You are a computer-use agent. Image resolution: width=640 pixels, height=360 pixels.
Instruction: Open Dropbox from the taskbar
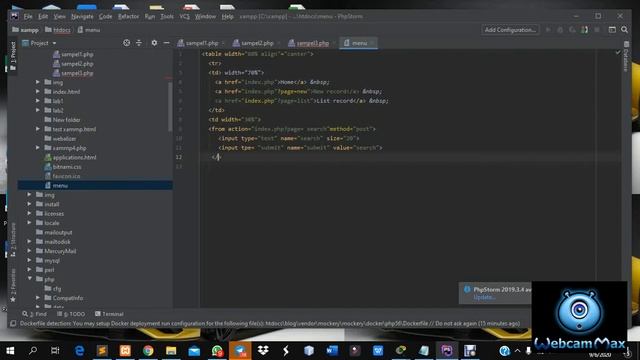pyautogui.click(x=263, y=351)
